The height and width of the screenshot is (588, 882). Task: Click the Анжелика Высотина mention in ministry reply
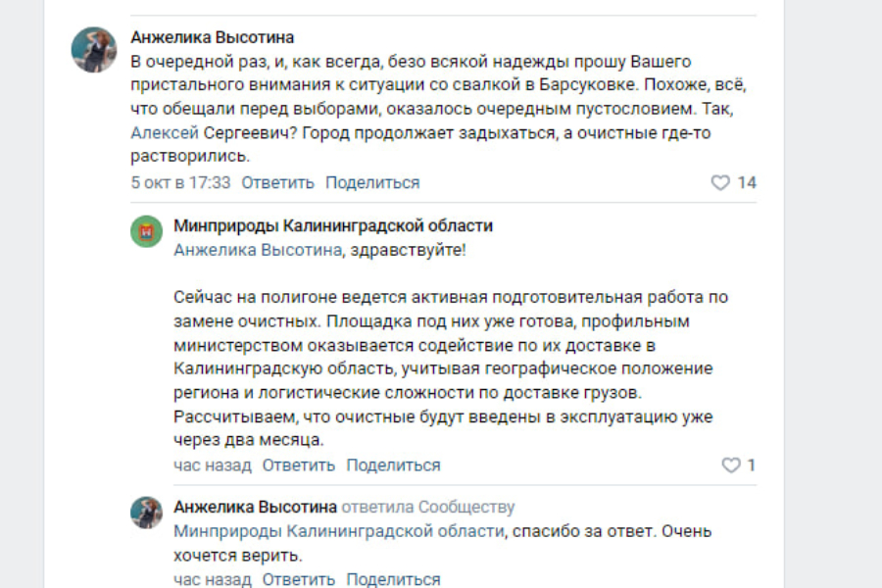(x=258, y=250)
